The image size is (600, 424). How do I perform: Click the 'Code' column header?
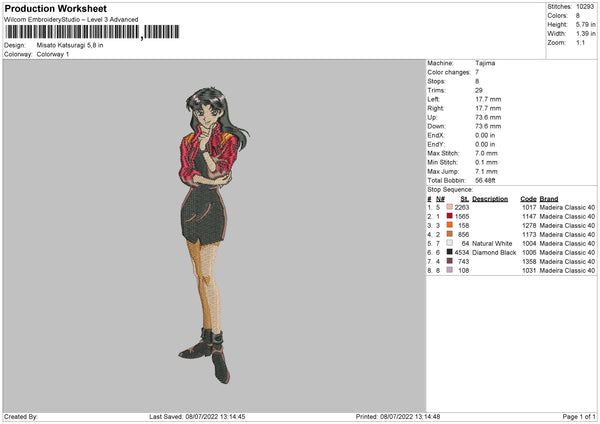point(528,199)
